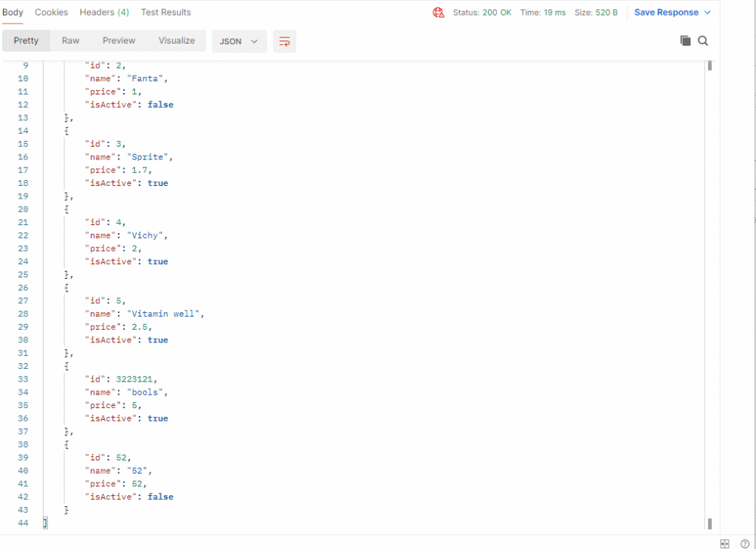Toggle line wrap icon next to JSON
756x549 pixels.
283,41
